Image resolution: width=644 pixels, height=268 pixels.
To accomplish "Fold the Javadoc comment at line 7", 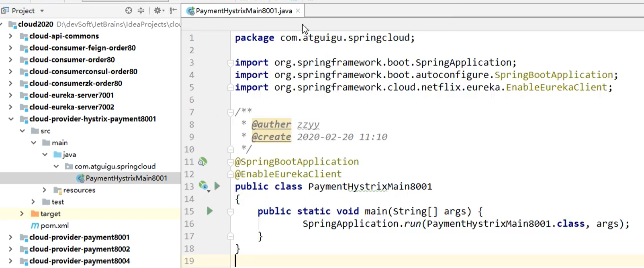I will pyautogui.click(x=230, y=112).
